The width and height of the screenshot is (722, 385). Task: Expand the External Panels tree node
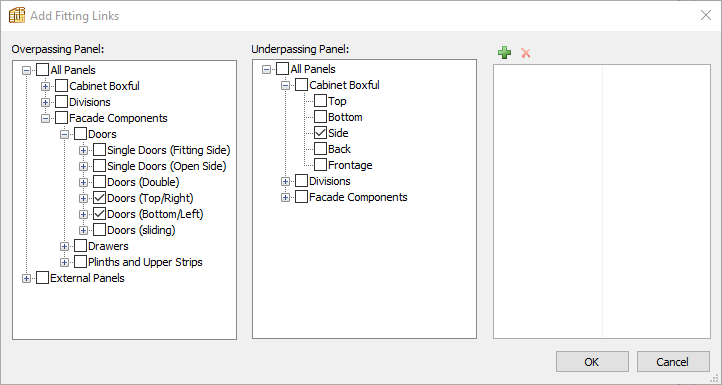(26, 278)
